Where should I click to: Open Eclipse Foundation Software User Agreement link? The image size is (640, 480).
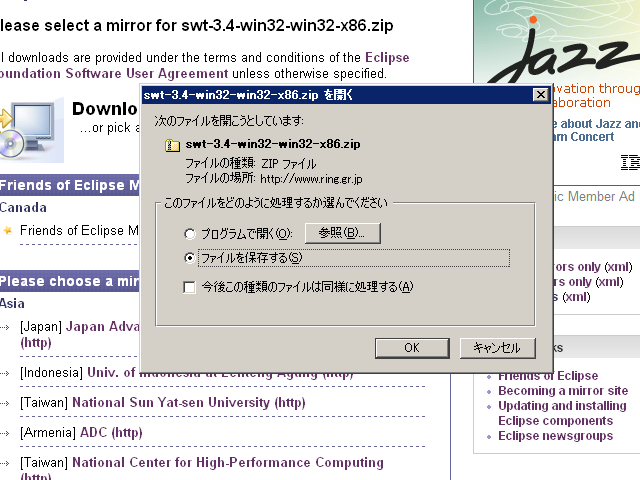pyautogui.click(x=204, y=65)
